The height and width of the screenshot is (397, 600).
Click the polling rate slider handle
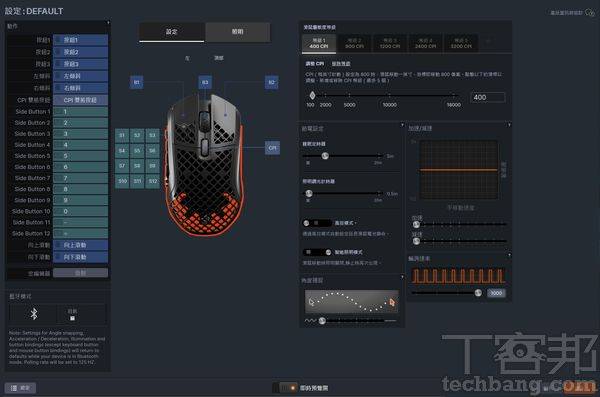478,293
